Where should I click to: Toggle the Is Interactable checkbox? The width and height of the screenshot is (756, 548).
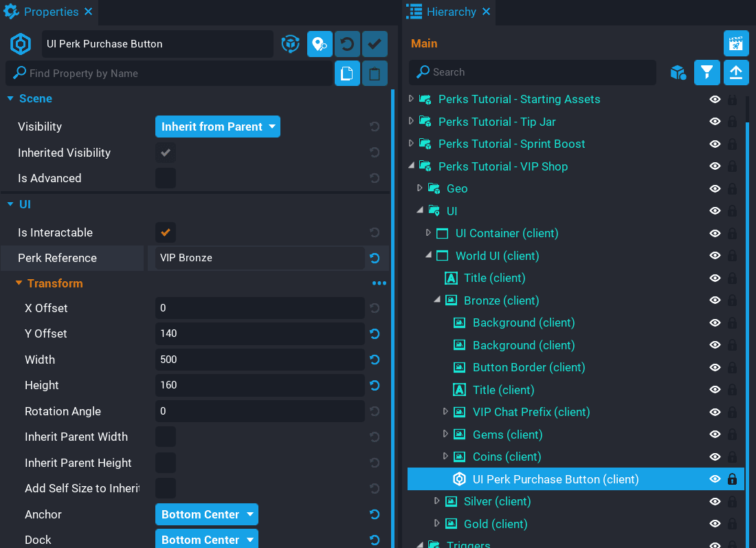coord(166,232)
